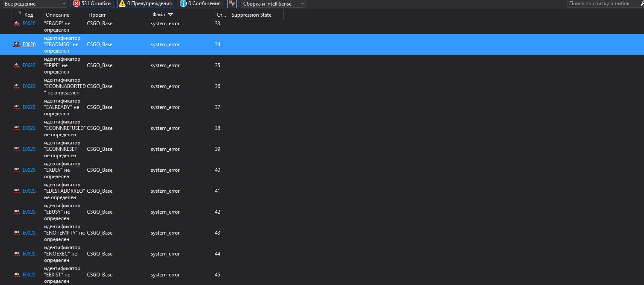This screenshot has height=285, width=644.
Task: Select the '"EDESTADDRREQ" не определен' description
Action: tap(65, 191)
